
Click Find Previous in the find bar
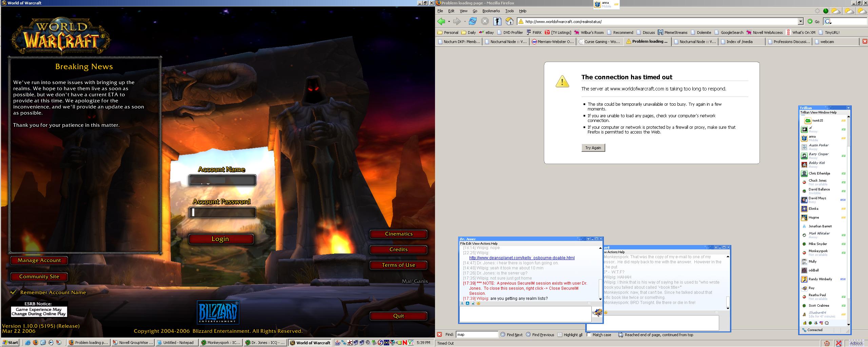[x=540, y=334]
